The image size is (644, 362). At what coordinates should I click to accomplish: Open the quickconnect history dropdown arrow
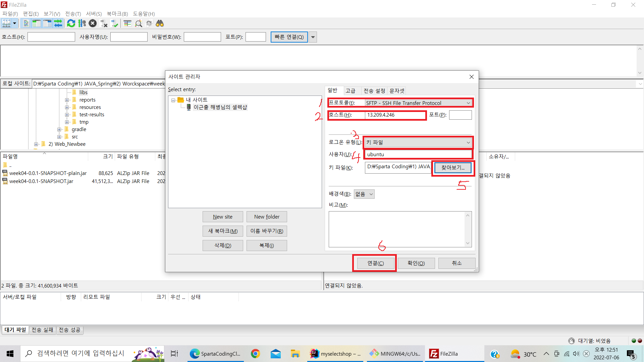tap(313, 37)
